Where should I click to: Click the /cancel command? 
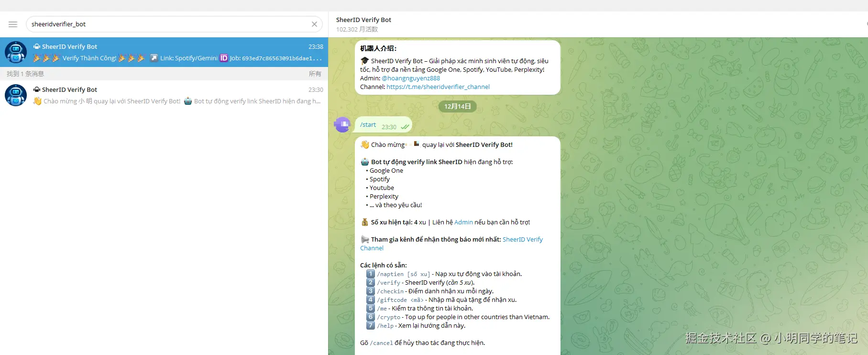[381, 343]
